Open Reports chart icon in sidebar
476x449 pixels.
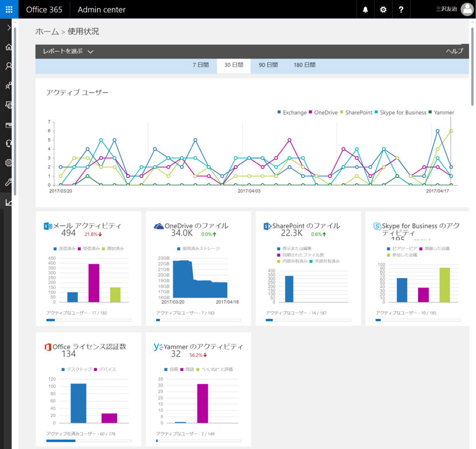pos(8,202)
